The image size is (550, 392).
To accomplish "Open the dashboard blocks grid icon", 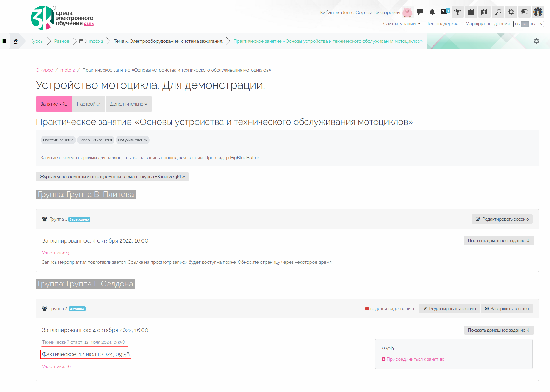I will pyautogui.click(x=471, y=12).
